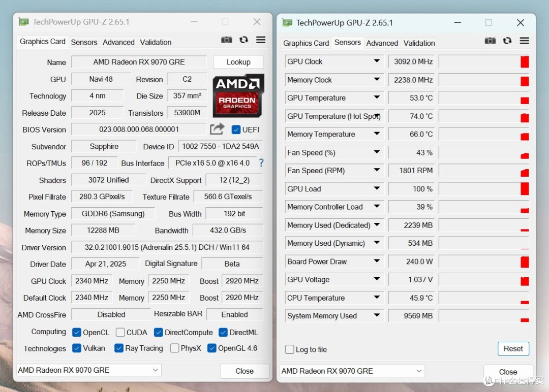Open the Memory Temperature sensor dropdown

(377, 134)
